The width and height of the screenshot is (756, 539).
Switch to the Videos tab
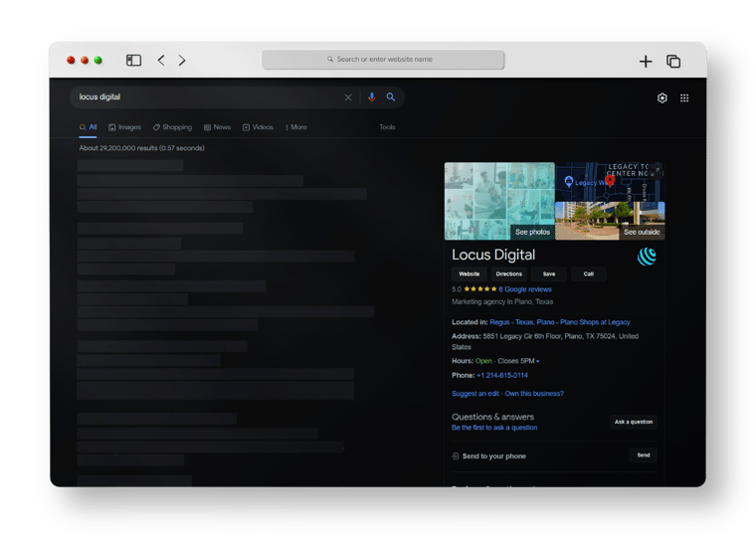click(x=259, y=127)
